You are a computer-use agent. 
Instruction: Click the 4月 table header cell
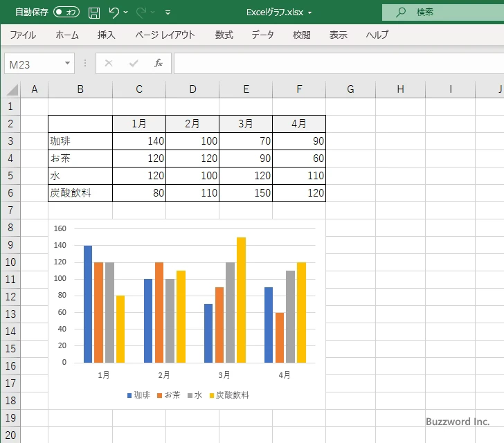click(299, 124)
